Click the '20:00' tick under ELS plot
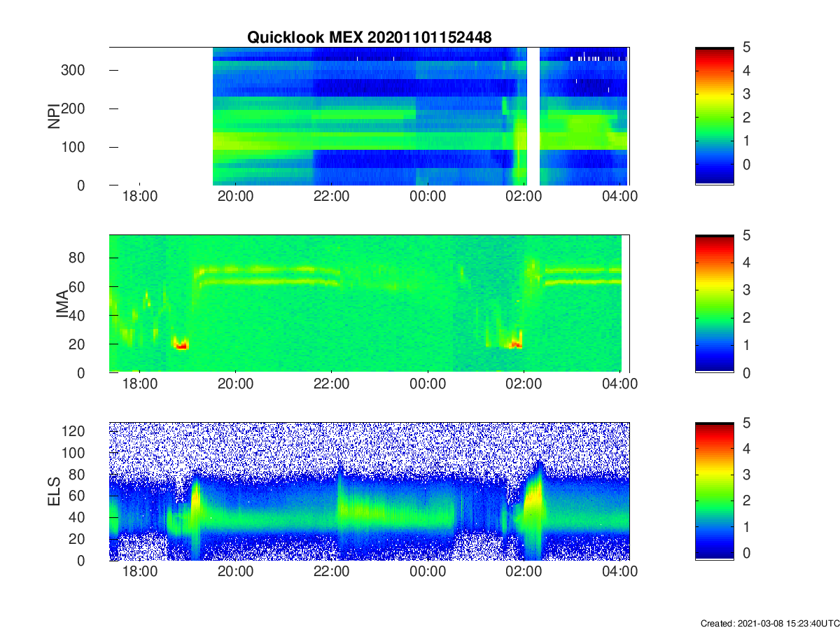 (236, 573)
